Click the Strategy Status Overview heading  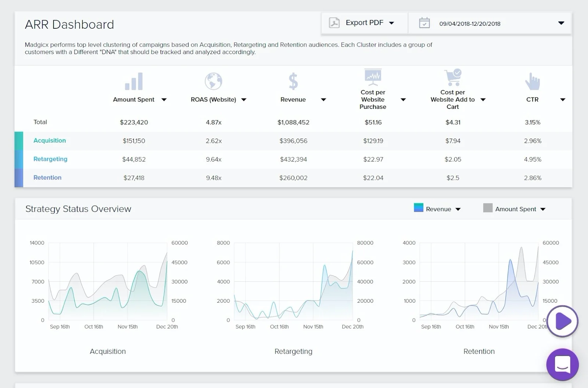point(78,209)
